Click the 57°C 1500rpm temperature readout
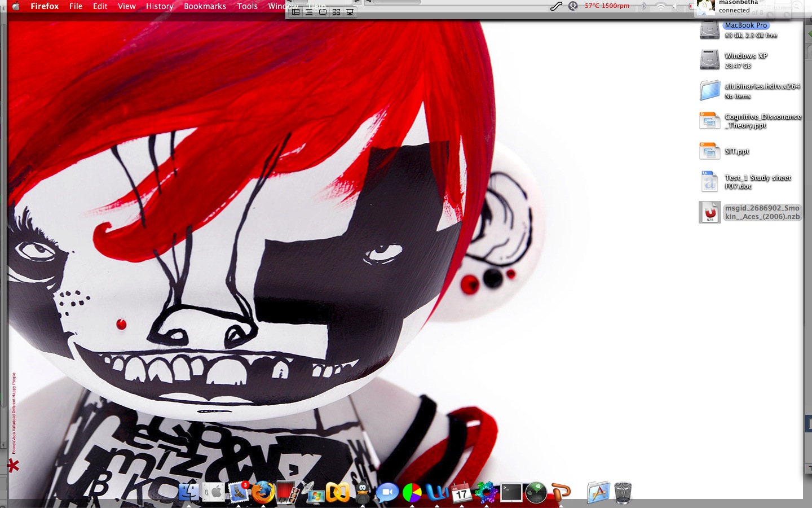This screenshot has height=508, width=812. click(x=607, y=6)
